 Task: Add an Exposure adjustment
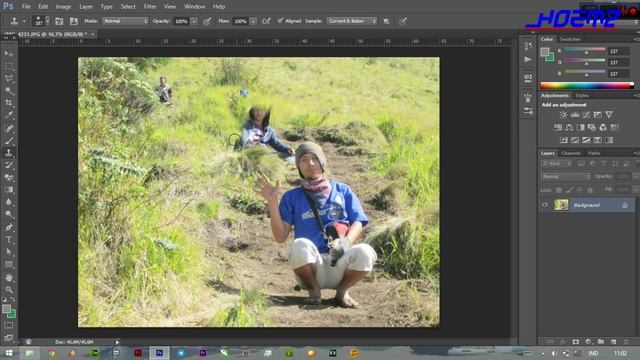[x=598, y=115]
